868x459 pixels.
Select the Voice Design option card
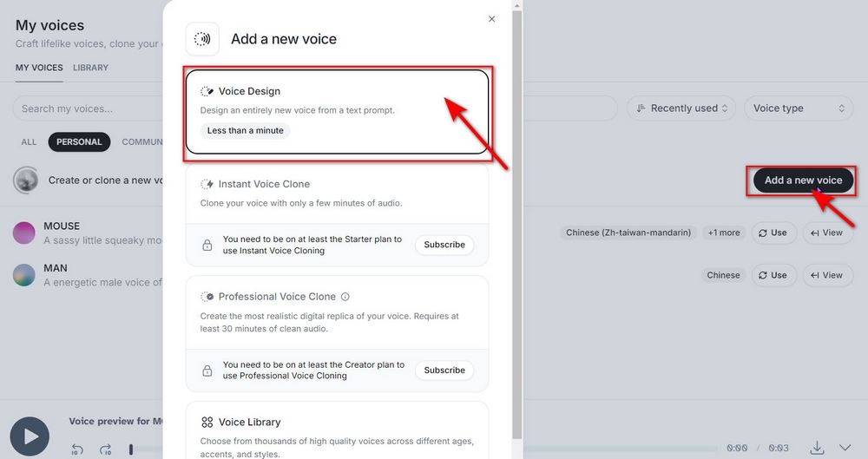tap(337, 112)
